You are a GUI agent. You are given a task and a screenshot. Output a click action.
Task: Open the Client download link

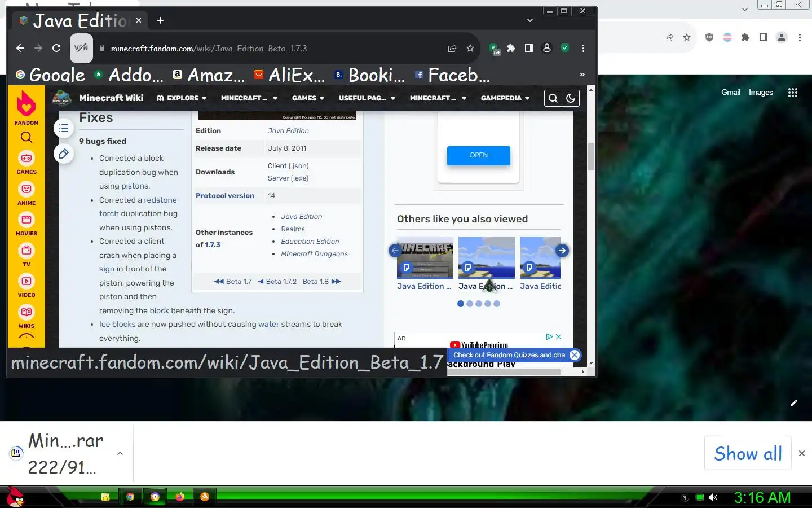(x=277, y=166)
